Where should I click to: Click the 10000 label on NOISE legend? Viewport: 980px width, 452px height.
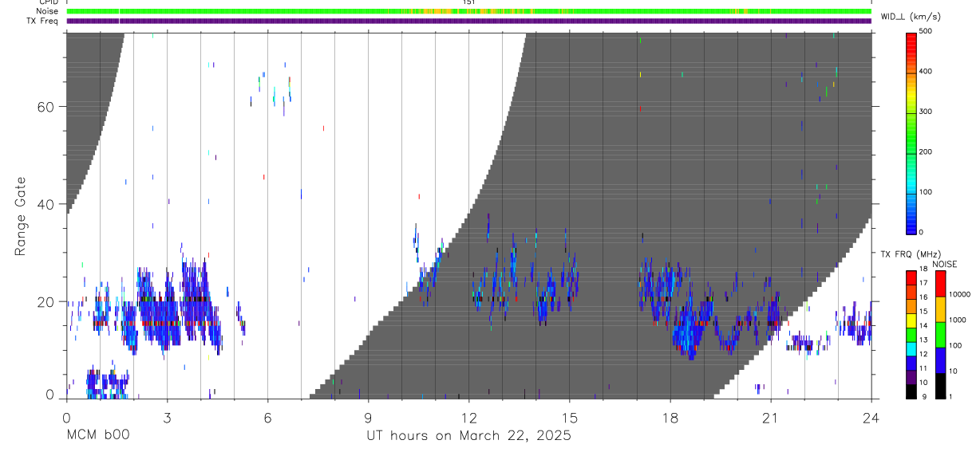[959, 294]
